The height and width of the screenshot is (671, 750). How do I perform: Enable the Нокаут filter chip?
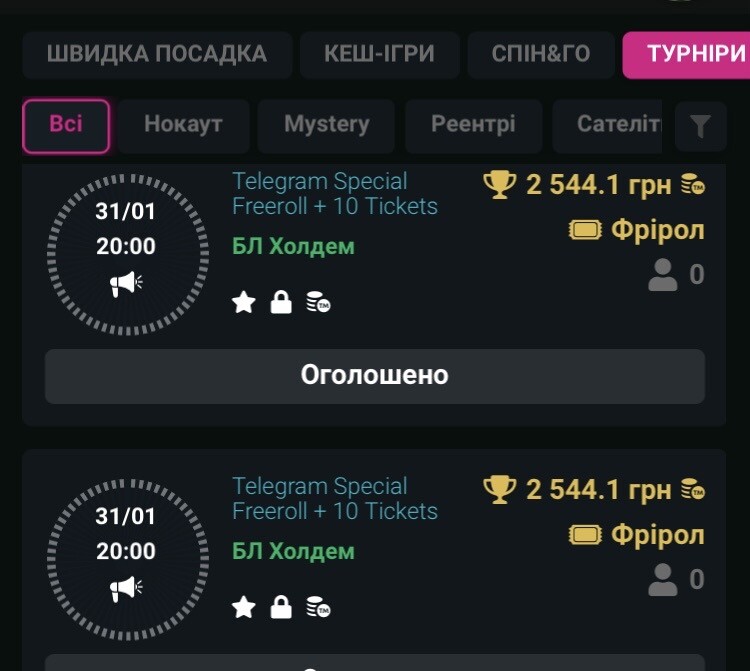[183, 125]
